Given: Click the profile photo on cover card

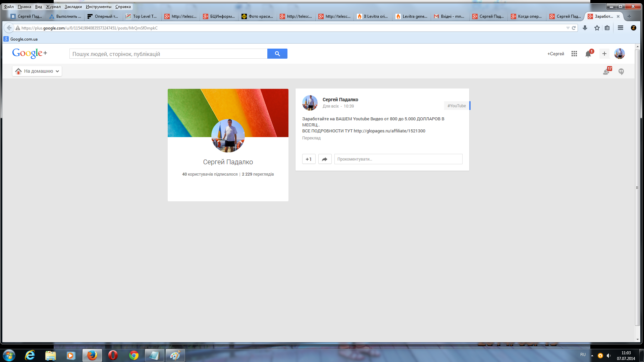Looking at the screenshot, I should (228, 135).
